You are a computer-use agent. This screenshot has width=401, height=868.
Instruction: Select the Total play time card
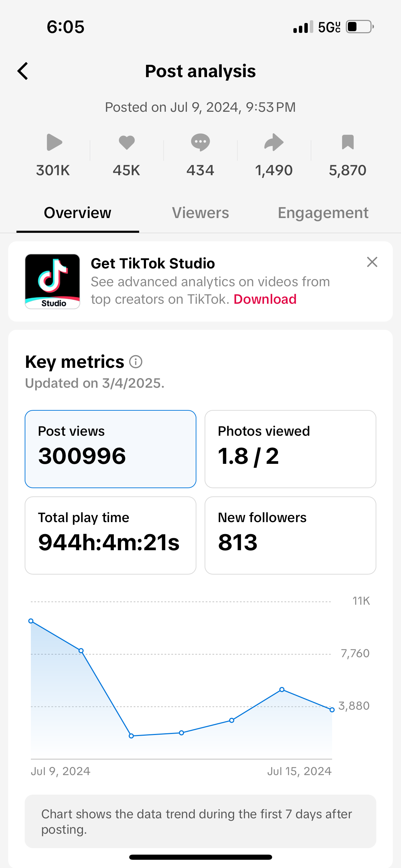(110, 535)
